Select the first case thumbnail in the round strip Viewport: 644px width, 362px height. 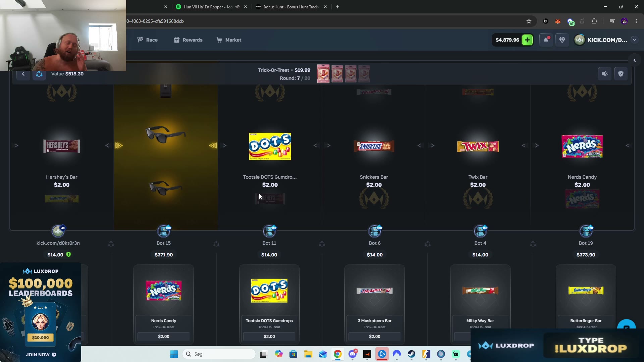pyautogui.click(x=323, y=74)
